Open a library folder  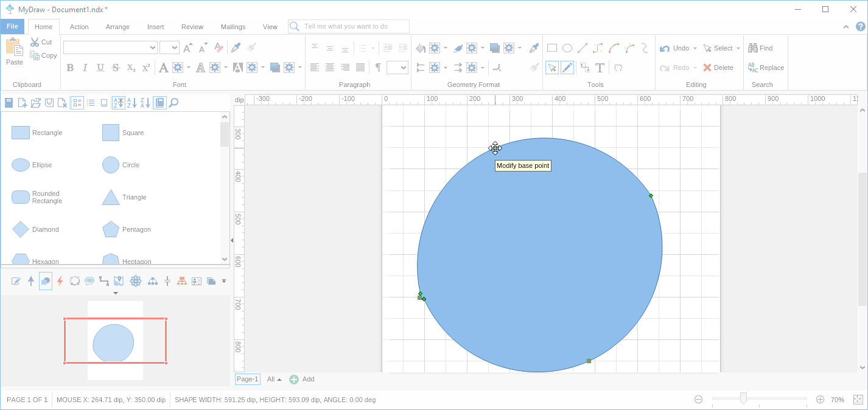[36, 103]
